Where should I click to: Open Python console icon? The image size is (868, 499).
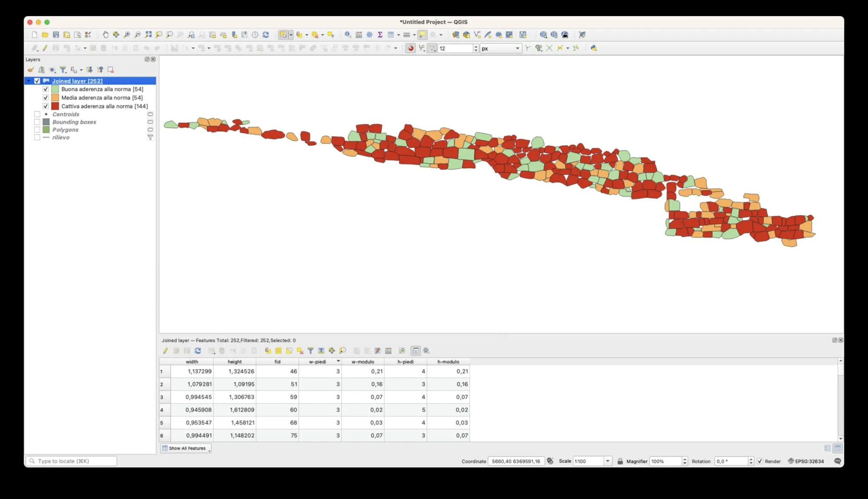[593, 48]
